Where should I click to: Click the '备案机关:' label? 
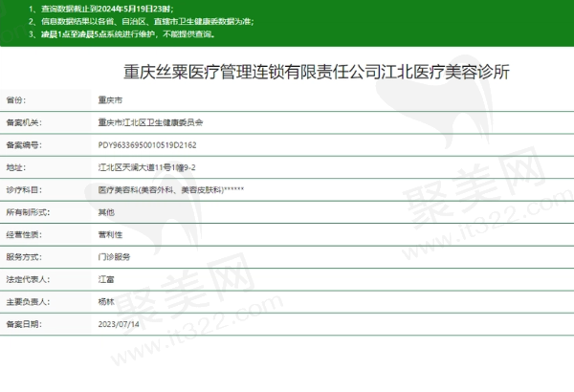24,122
